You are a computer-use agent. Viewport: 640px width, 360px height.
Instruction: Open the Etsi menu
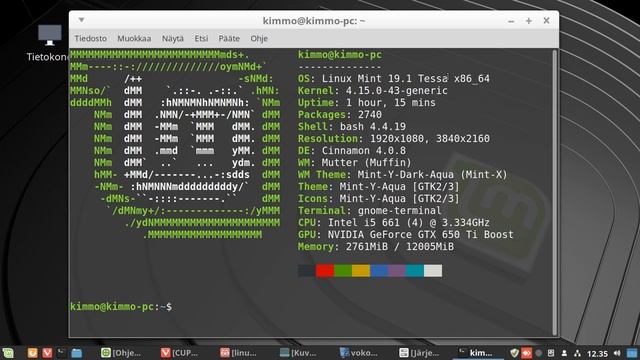point(201,38)
